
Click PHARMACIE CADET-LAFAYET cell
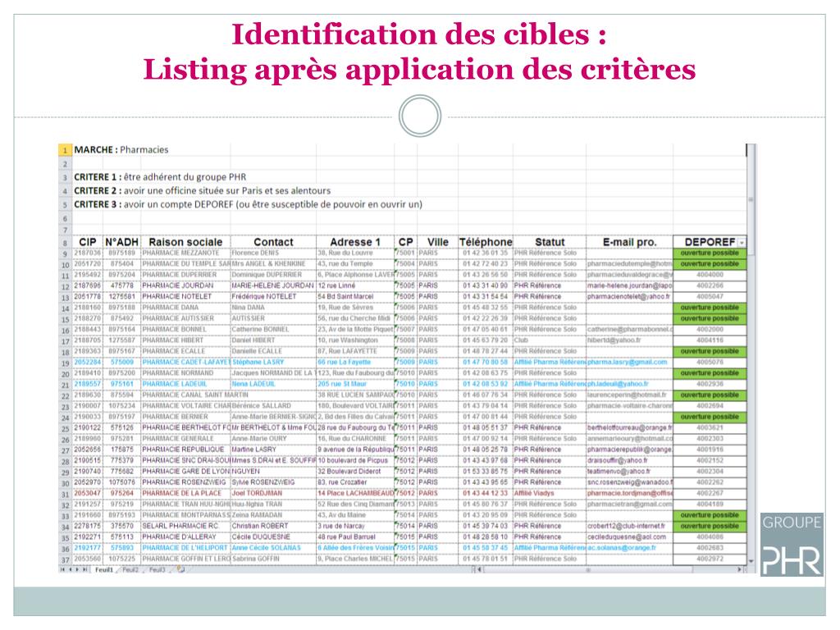click(x=185, y=362)
